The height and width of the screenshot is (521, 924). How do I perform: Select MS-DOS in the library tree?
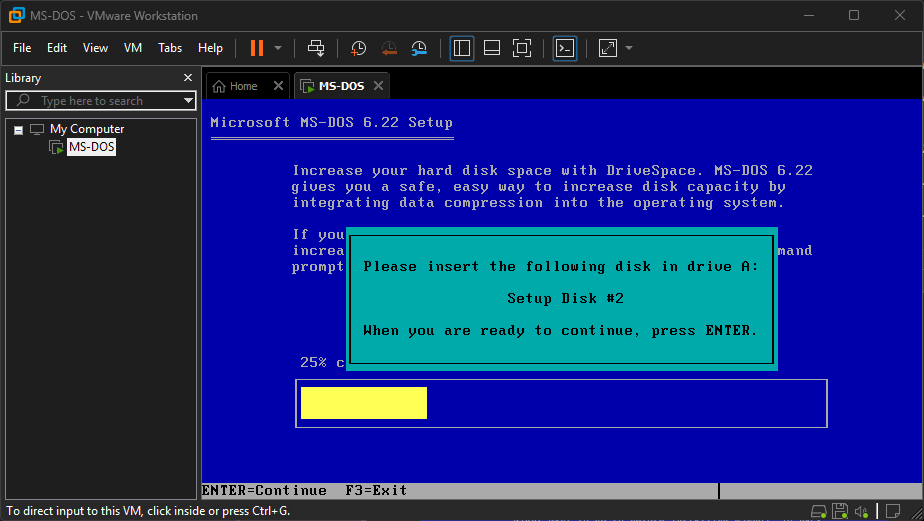[91, 147]
